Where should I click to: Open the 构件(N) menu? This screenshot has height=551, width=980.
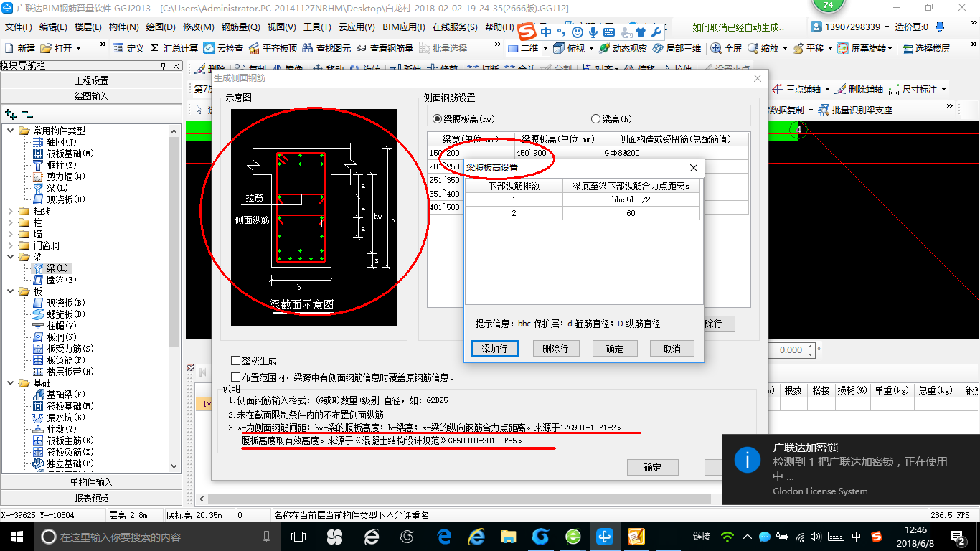pyautogui.click(x=123, y=27)
